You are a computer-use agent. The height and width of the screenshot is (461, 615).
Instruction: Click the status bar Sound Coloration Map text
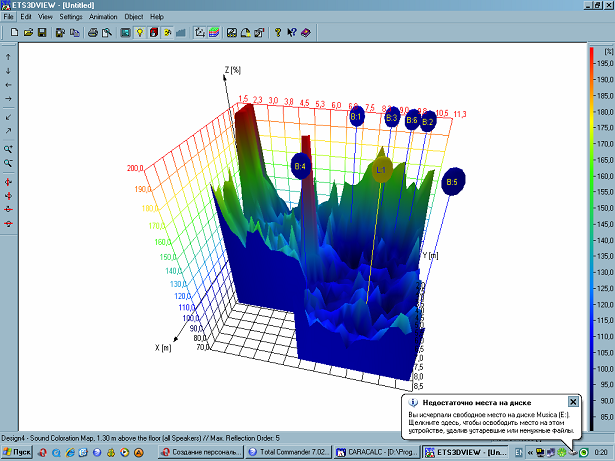tap(140, 438)
